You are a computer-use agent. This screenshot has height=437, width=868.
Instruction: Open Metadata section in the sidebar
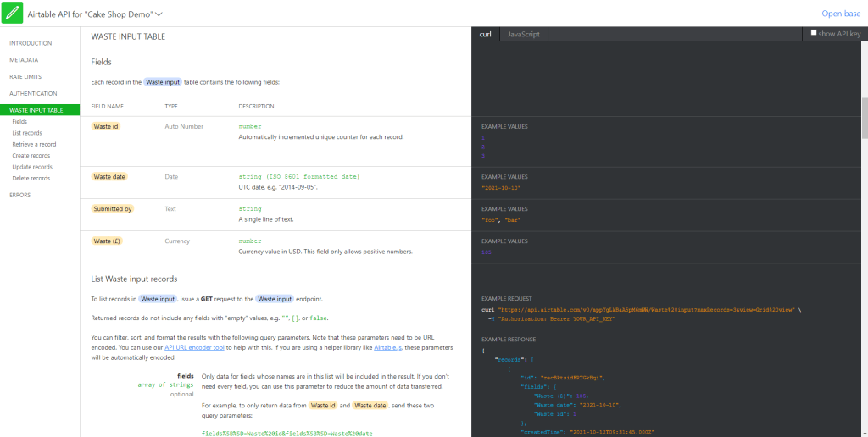click(x=24, y=60)
